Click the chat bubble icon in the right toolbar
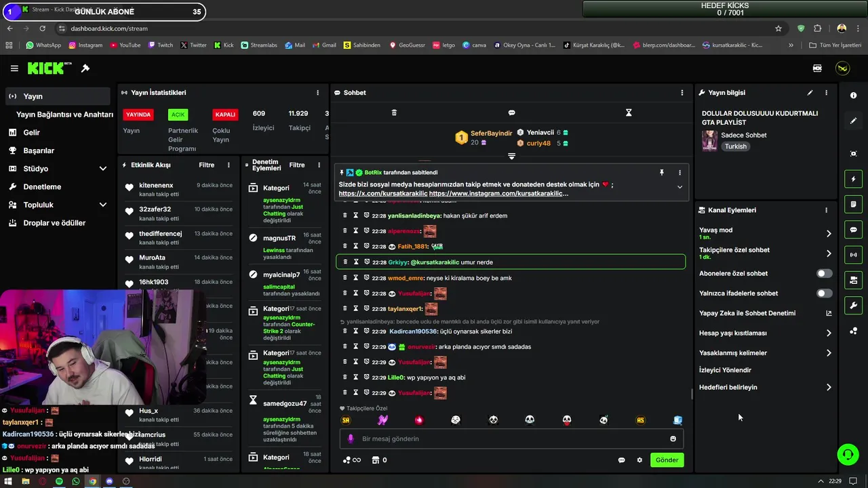The image size is (868, 488). (853, 230)
